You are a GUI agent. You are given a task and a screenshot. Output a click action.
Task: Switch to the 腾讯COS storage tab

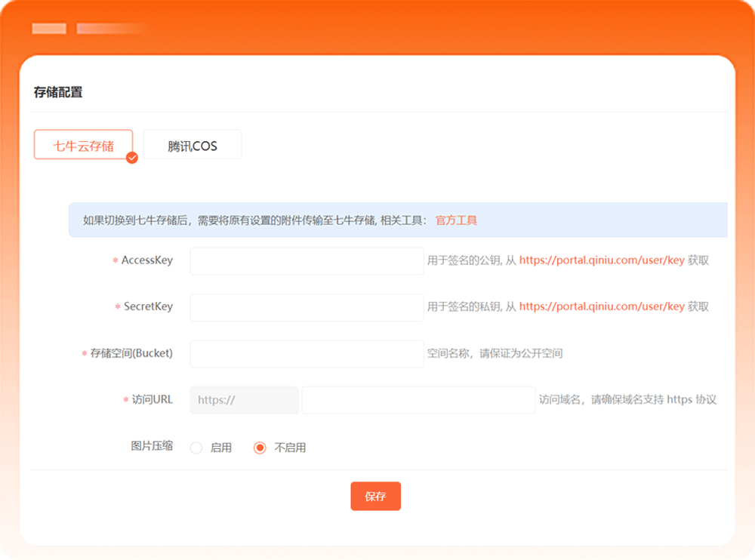pyautogui.click(x=193, y=145)
